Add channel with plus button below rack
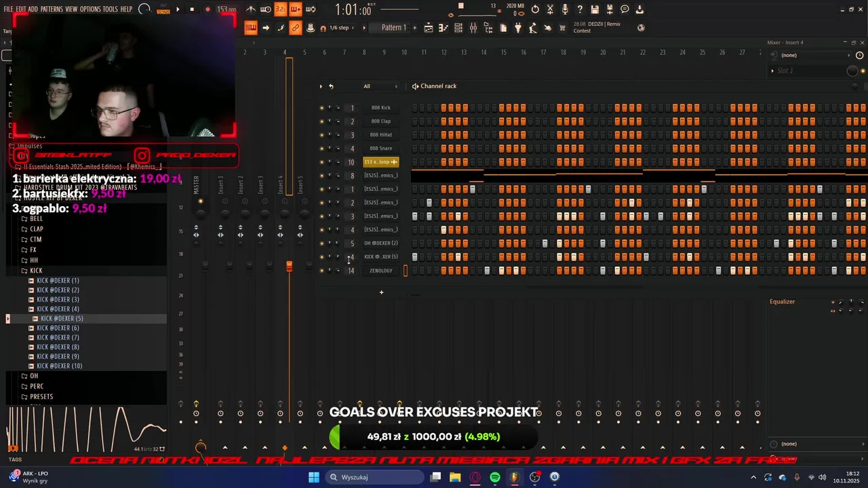The image size is (868, 488). 381,292
